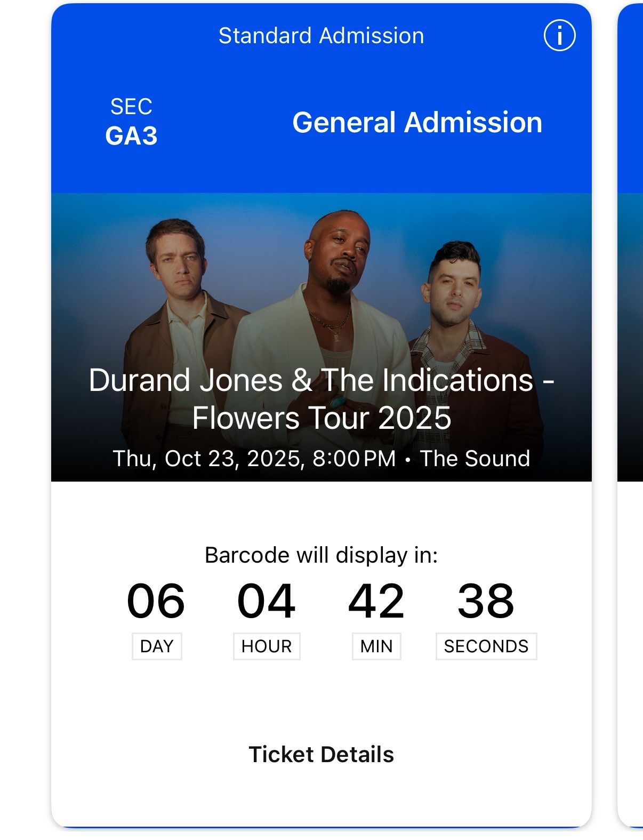The height and width of the screenshot is (840, 643).
Task: Tap the blue ticket header area
Action: tap(321, 80)
